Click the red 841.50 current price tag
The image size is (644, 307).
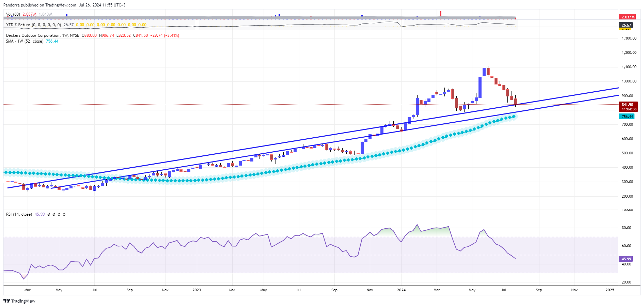click(628, 107)
